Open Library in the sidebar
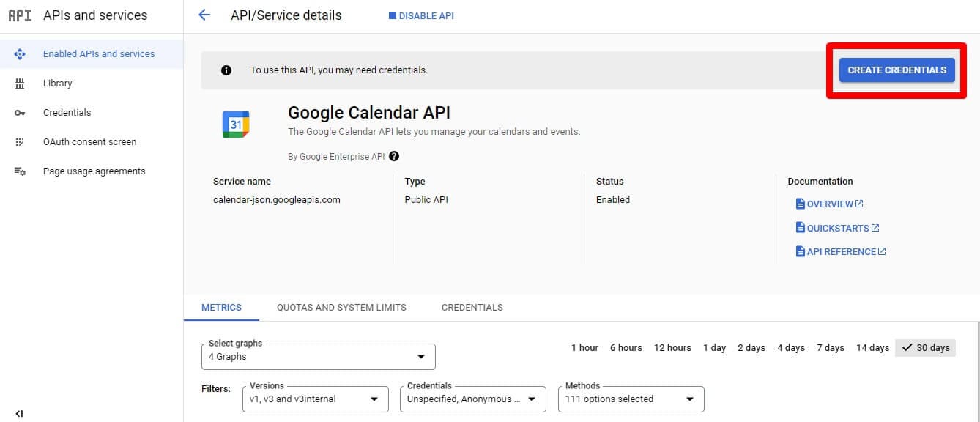This screenshot has height=422, width=980. [92, 84]
